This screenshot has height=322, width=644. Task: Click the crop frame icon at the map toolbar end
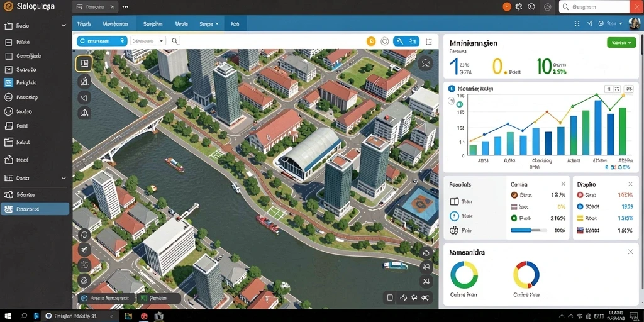tap(429, 42)
